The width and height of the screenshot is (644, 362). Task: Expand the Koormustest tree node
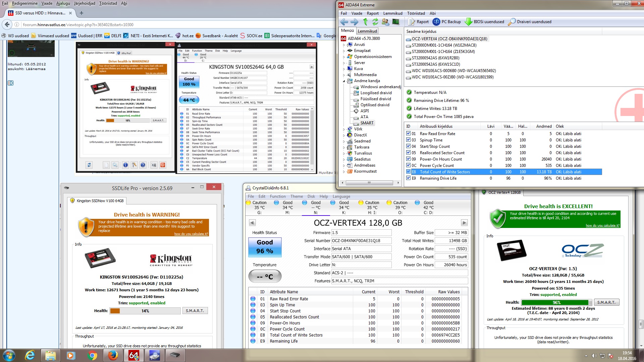(x=344, y=171)
